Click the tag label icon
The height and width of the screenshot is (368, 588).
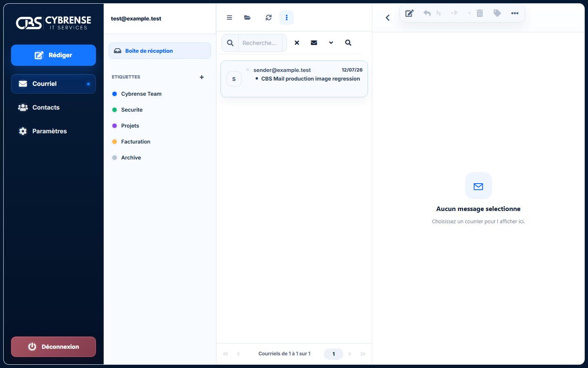point(497,13)
